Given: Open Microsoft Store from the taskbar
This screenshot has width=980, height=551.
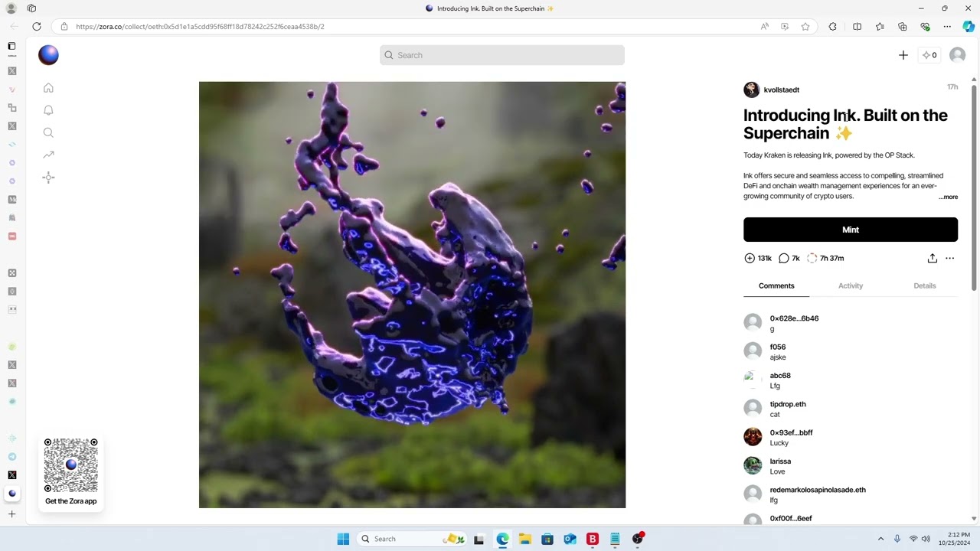Looking at the screenshot, I should pos(547,539).
